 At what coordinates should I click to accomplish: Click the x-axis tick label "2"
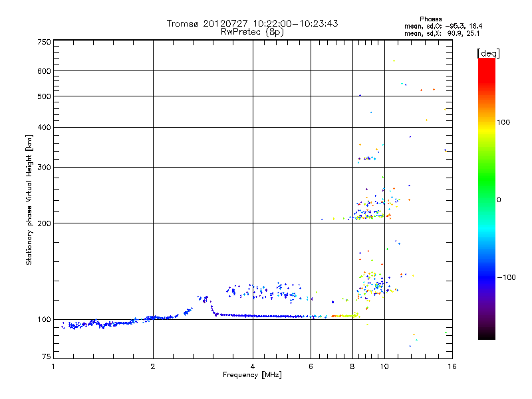pos(153,366)
